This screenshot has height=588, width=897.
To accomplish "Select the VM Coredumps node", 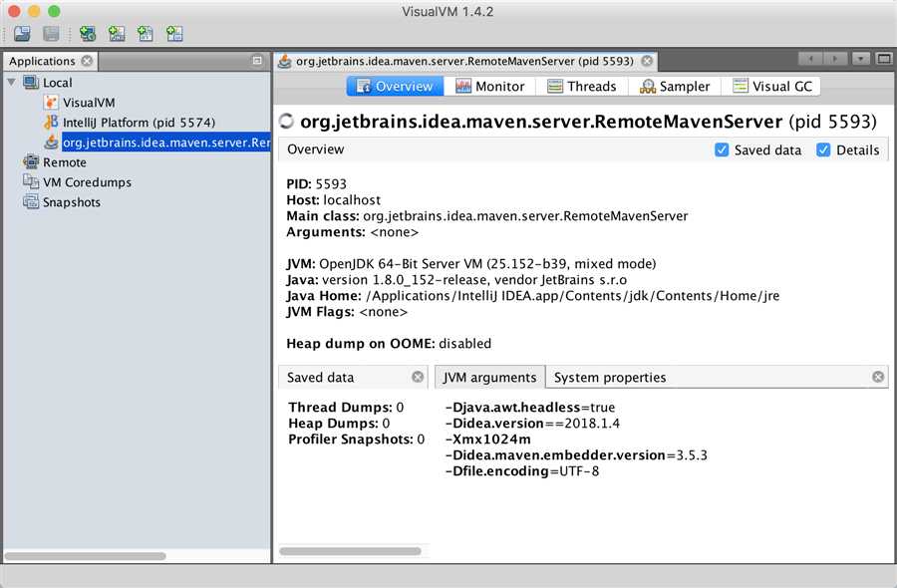I will tap(87, 182).
